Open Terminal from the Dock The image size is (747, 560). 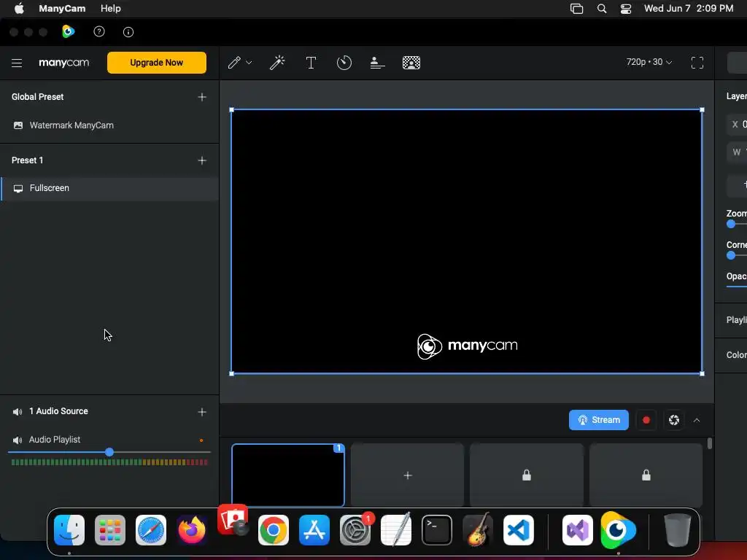437,530
